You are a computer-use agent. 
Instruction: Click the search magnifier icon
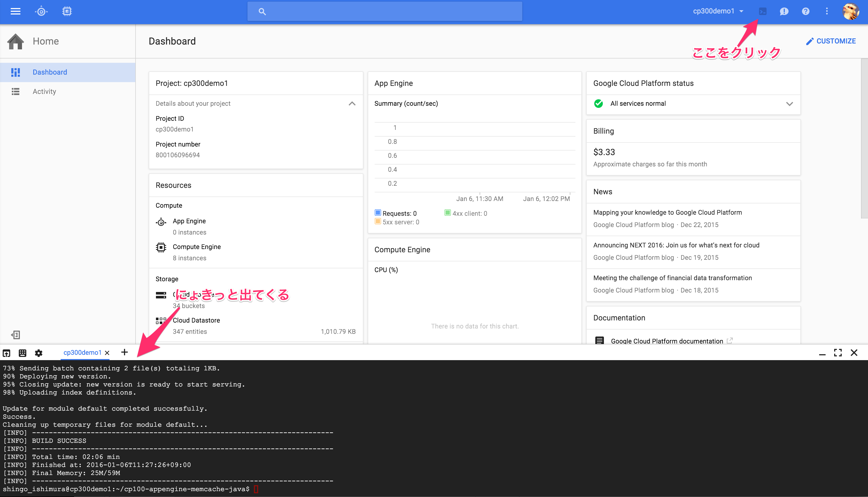click(x=262, y=12)
